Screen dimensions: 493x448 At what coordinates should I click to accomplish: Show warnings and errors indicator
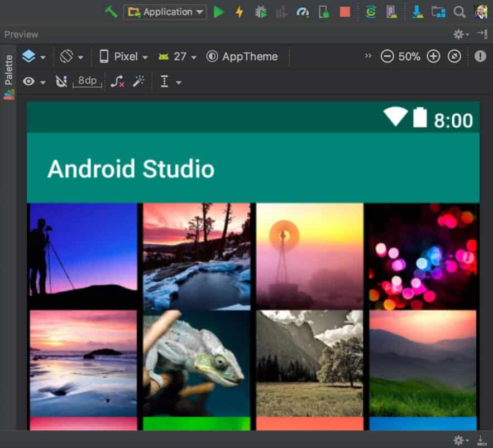tap(480, 56)
